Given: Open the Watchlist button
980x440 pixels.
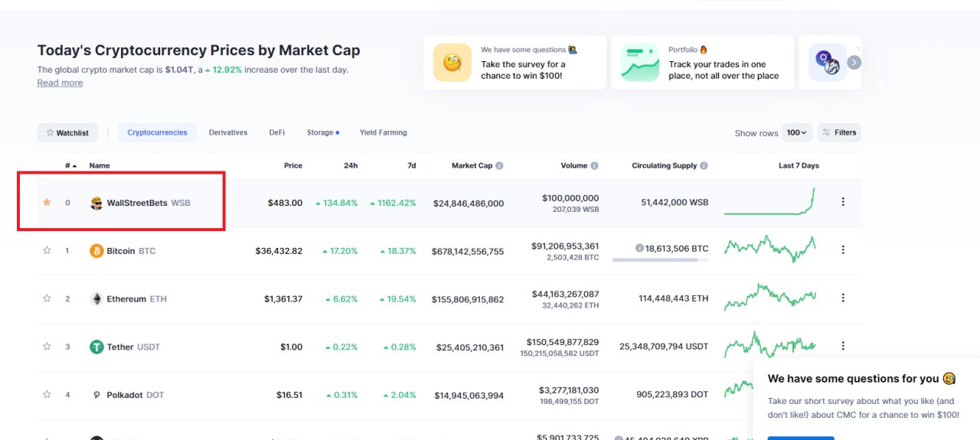Looking at the screenshot, I should click(x=67, y=132).
